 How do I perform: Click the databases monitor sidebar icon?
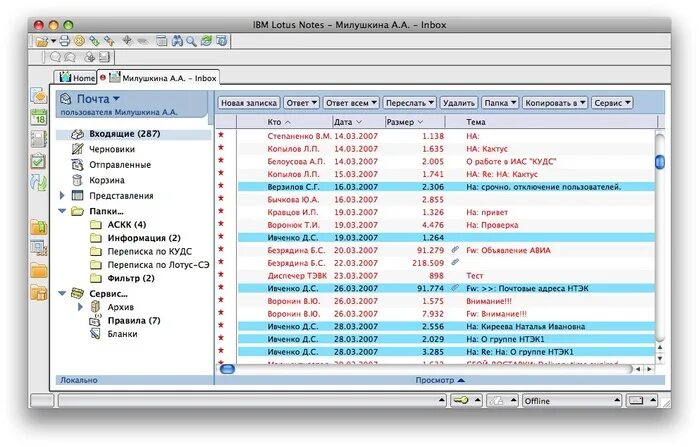(39, 248)
